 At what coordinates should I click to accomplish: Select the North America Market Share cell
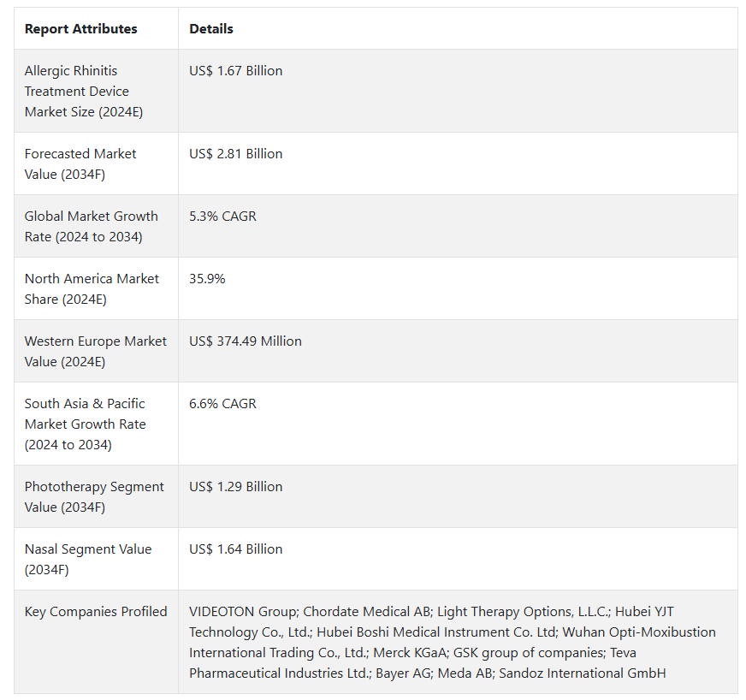click(92, 288)
